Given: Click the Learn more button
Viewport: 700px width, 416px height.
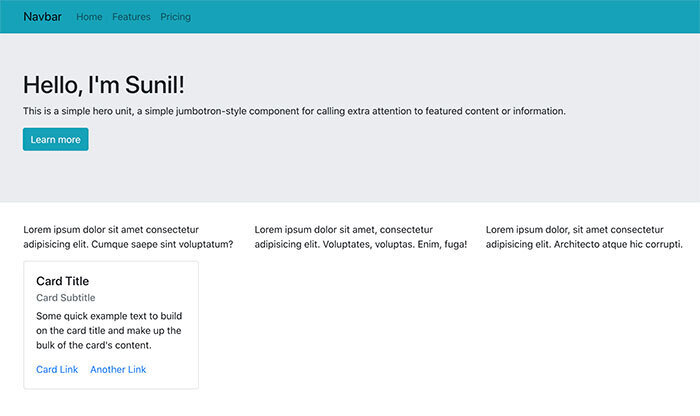Looking at the screenshot, I should [56, 139].
